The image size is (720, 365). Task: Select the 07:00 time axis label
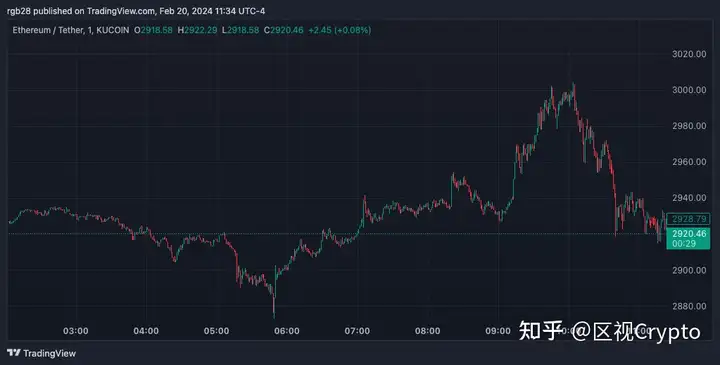click(357, 331)
